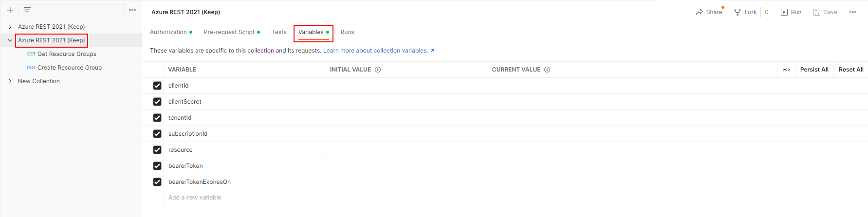This screenshot has width=868, height=217.
Task: Uncheck the bearerToken variable checkbox
Action: tap(157, 166)
